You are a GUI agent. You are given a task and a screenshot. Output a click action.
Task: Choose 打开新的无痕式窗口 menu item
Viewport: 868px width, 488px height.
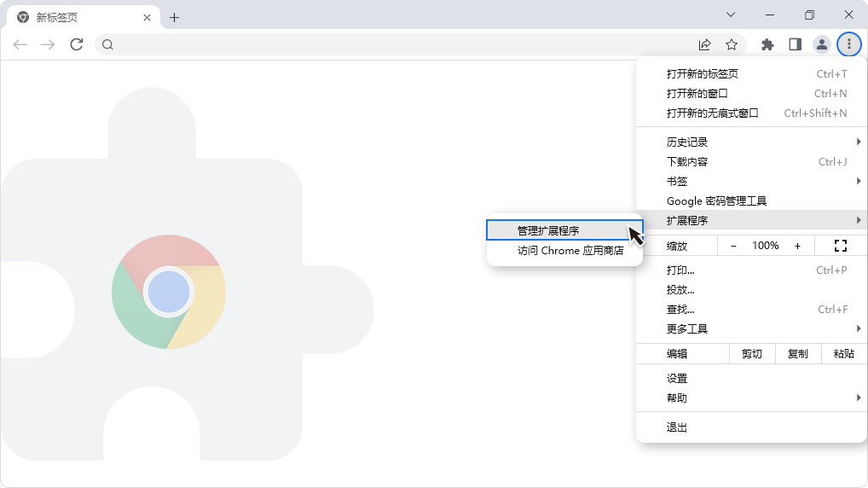pos(751,113)
